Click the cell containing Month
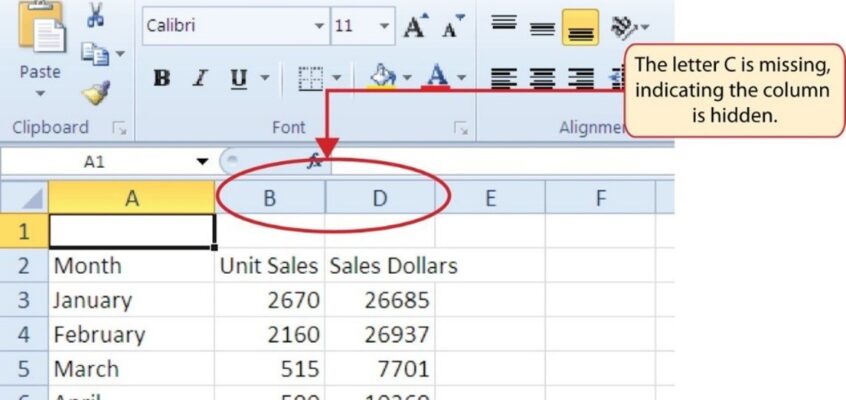 [132, 265]
